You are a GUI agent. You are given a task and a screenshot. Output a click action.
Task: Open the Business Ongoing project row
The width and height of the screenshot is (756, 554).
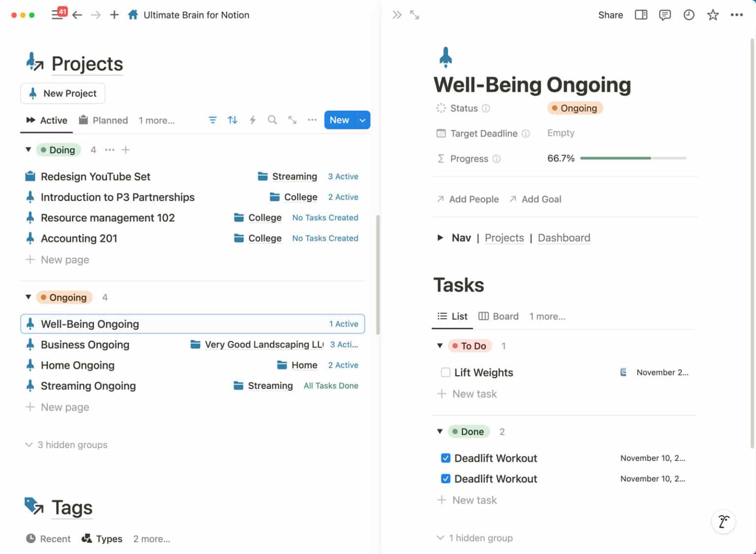pyautogui.click(x=85, y=344)
